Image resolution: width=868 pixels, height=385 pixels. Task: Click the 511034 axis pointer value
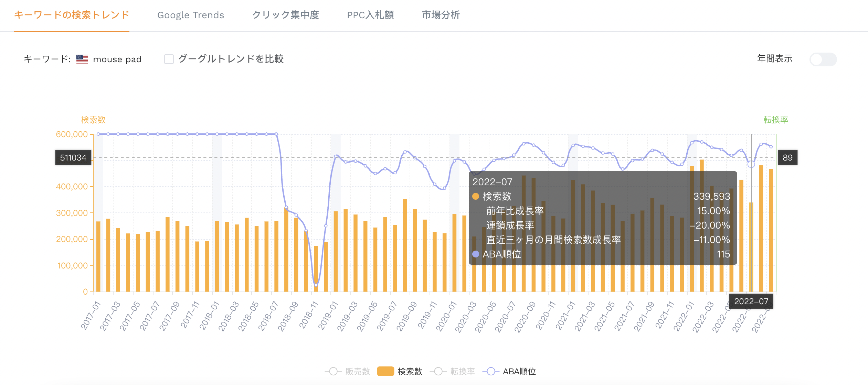pyautogui.click(x=73, y=157)
